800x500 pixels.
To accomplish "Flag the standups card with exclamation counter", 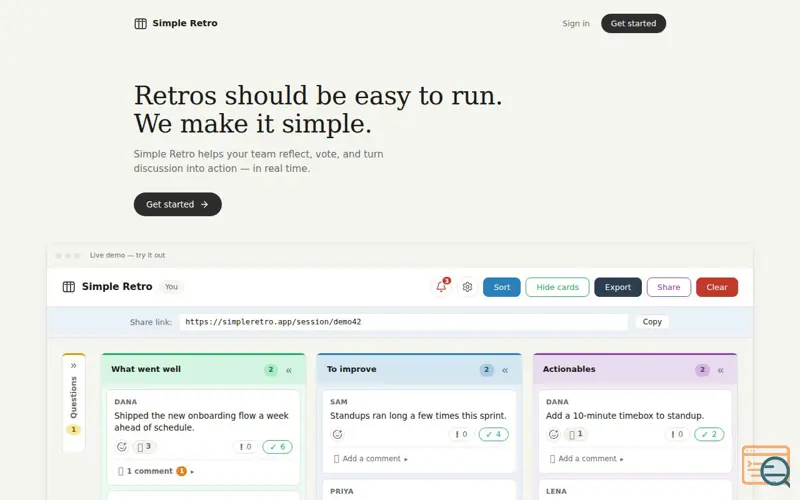I will [461, 434].
